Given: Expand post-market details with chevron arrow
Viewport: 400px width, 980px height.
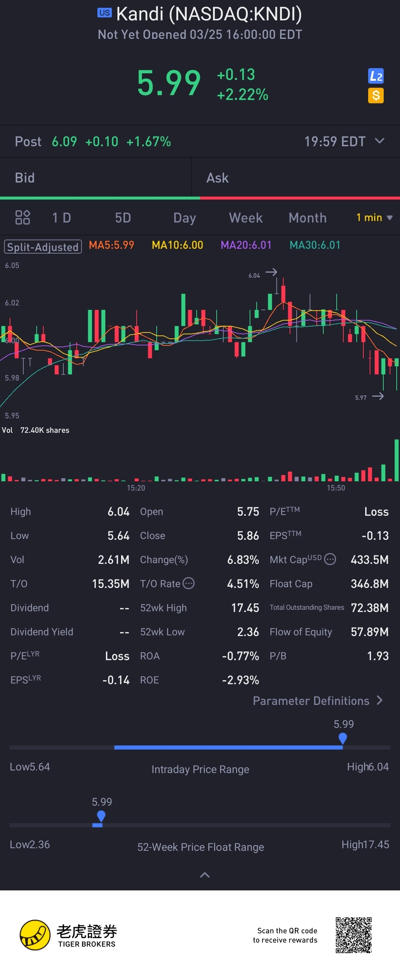Looking at the screenshot, I should click(x=379, y=141).
